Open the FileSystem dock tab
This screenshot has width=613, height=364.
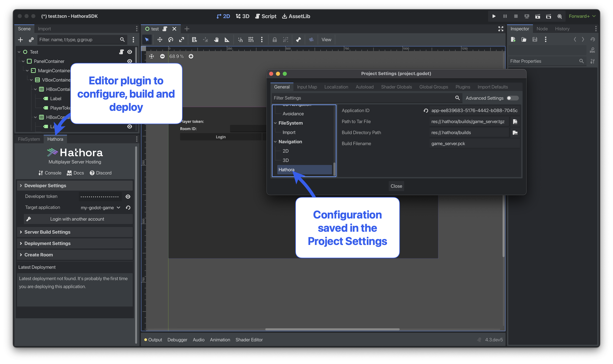(x=29, y=139)
